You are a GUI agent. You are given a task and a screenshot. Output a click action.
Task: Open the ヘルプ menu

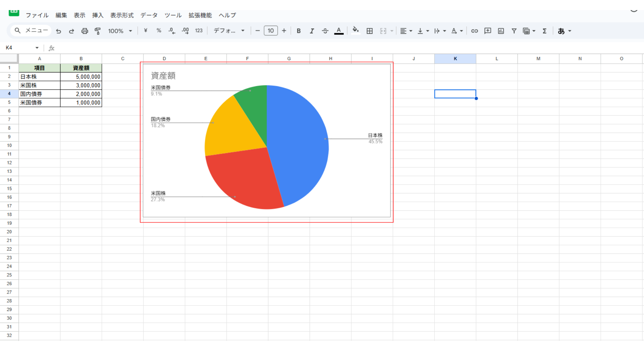coord(227,15)
